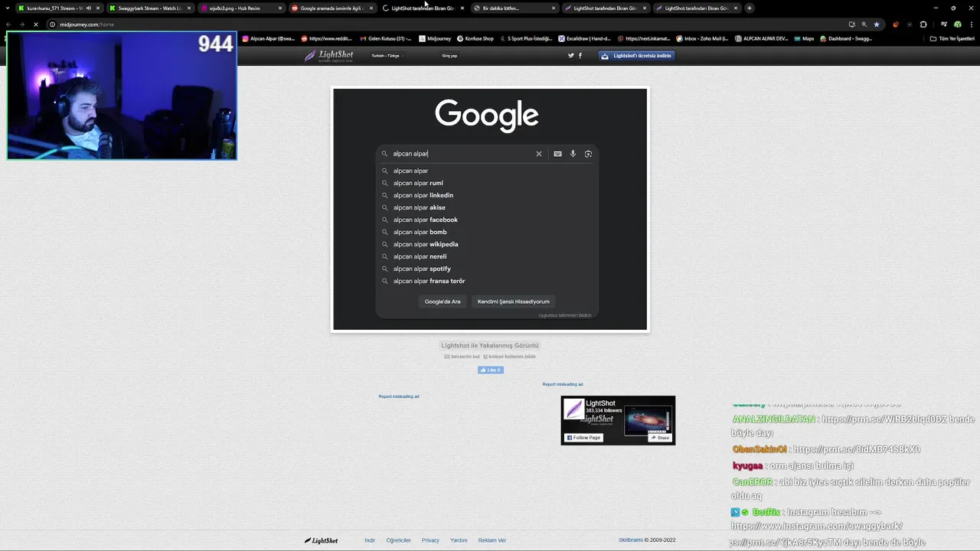Click the right Report misleading ad link

(x=563, y=384)
